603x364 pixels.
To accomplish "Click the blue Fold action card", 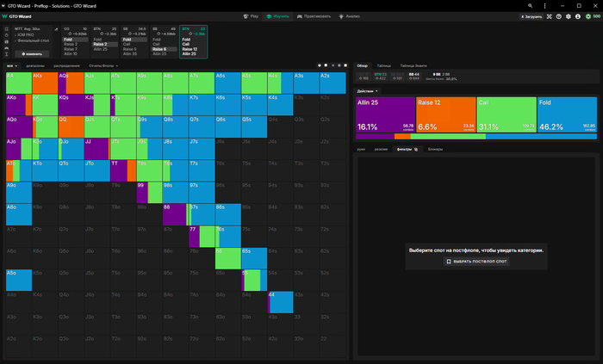I will [x=567, y=114].
